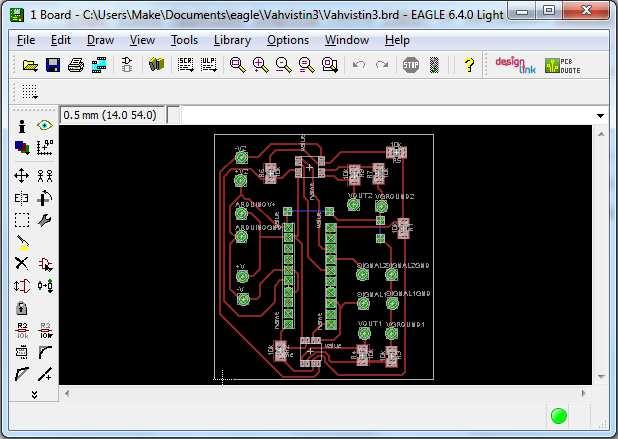Image resolution: width=618 pixels, height=439 pixels.
Task: Open the Display layers dialog
Action: [x=22, y=147]
